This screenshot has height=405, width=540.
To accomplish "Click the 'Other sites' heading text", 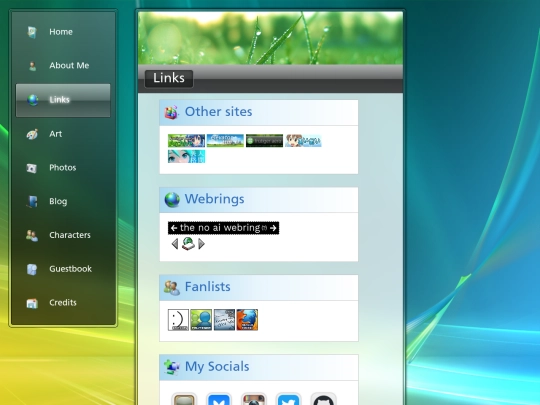I will pyautogui.click(x=218, y=112).
